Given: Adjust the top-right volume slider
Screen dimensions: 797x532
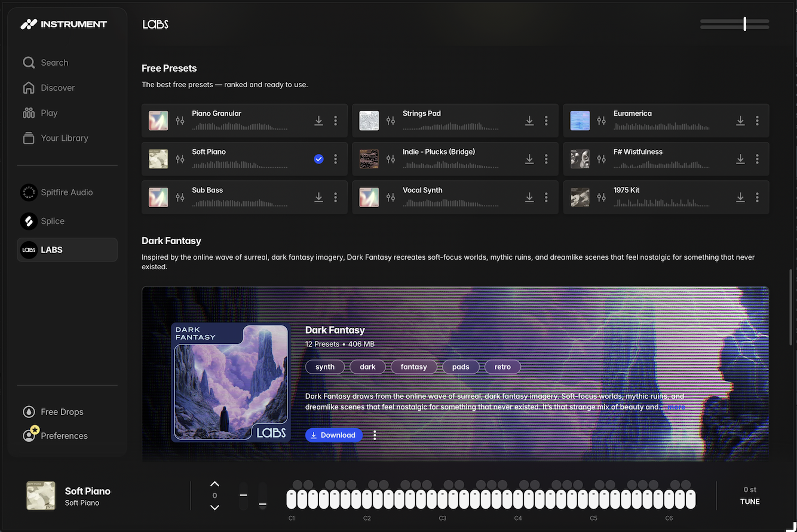Looking at the screenshot, I should tap(734, 24).
